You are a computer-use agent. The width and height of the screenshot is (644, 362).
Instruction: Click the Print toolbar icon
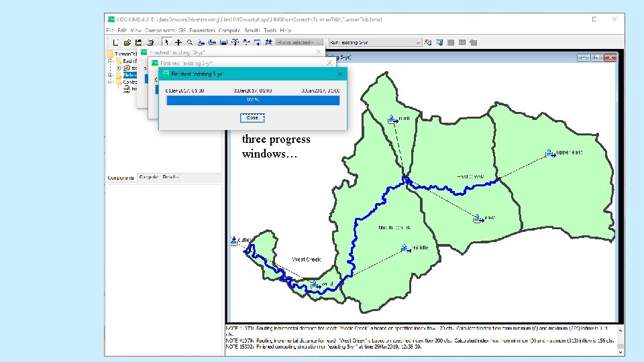pos(150,42)
